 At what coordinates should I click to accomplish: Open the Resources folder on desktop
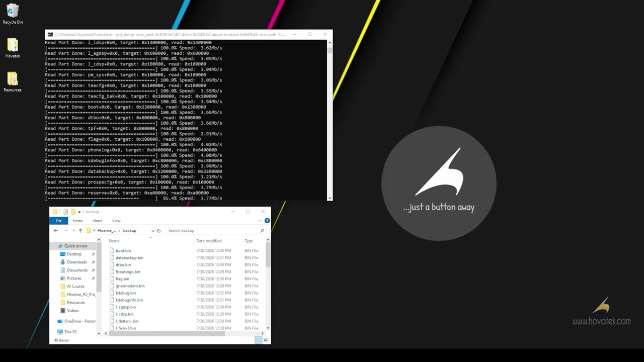click(13, 82)
